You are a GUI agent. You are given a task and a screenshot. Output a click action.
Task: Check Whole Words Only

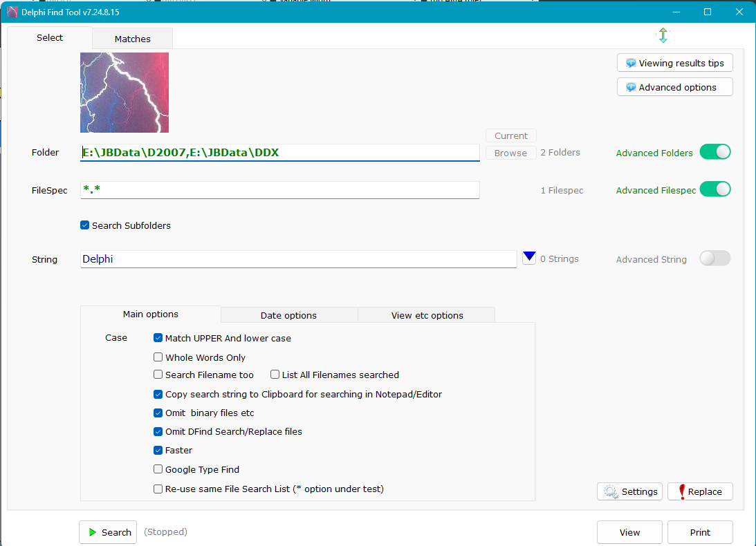(x=158, y=357)
